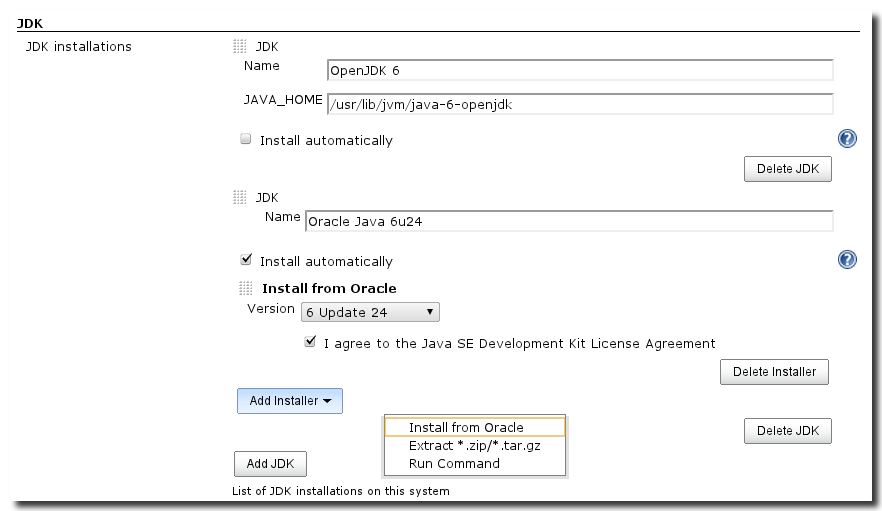Click Name field containing Oracle Java 6u24
This screenshot has width=882, height=511.
pyautogui.click(x=568, y=221)
